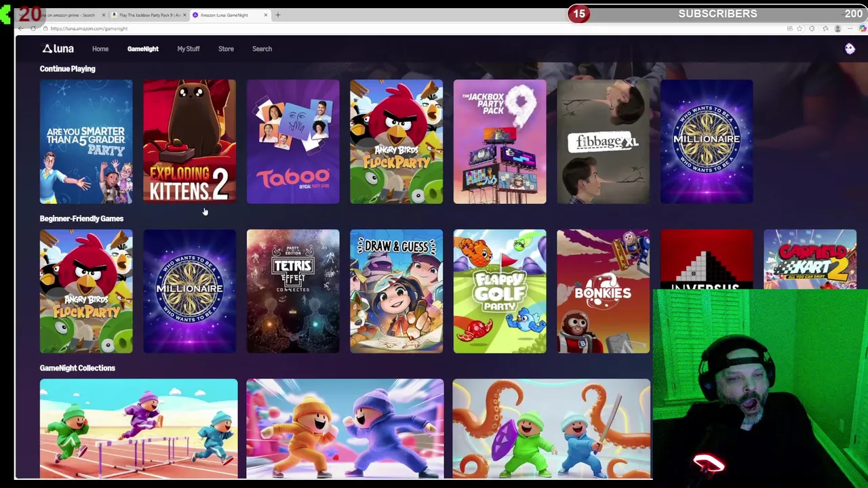Go to the Store page
The height and width of the screenshot is (488, 868).
[x=226, y=49]
